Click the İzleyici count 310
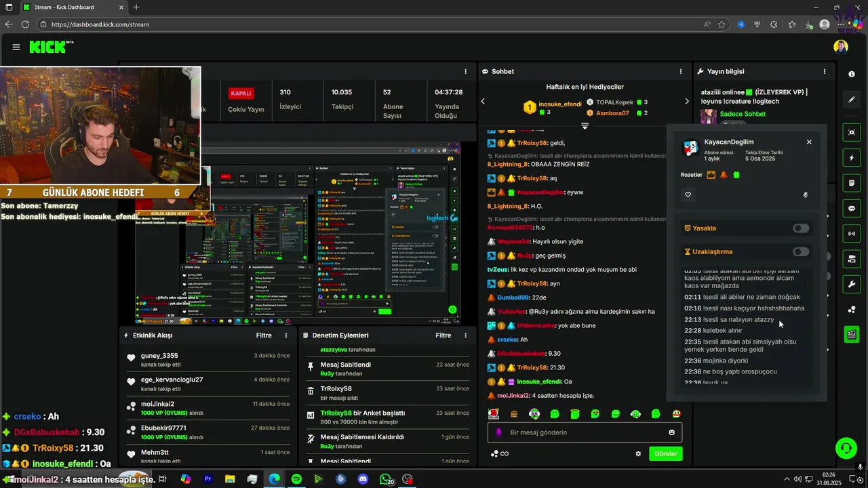Viewport: 868px width, 488px height. (x=285, y=92)
